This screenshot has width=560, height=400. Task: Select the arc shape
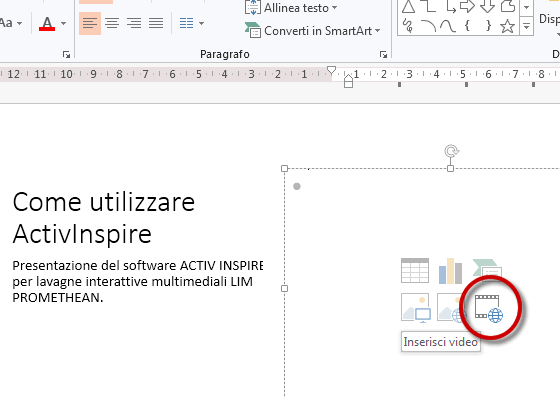click(x=428, y=26)
